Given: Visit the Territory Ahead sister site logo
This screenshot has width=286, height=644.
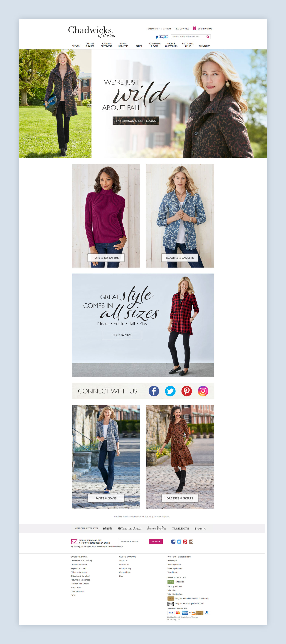Looking at the screenshot, I should (x=129, y=528).
